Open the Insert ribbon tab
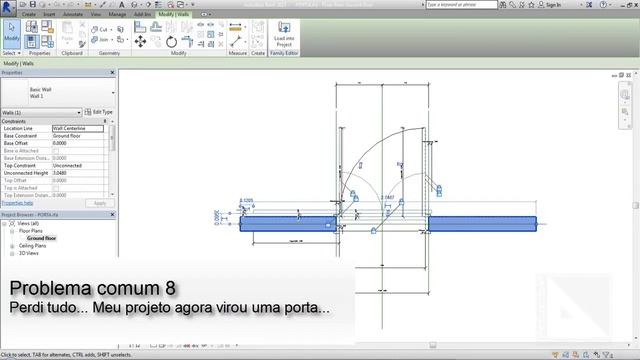640x360 pixels. coord(49,14)
